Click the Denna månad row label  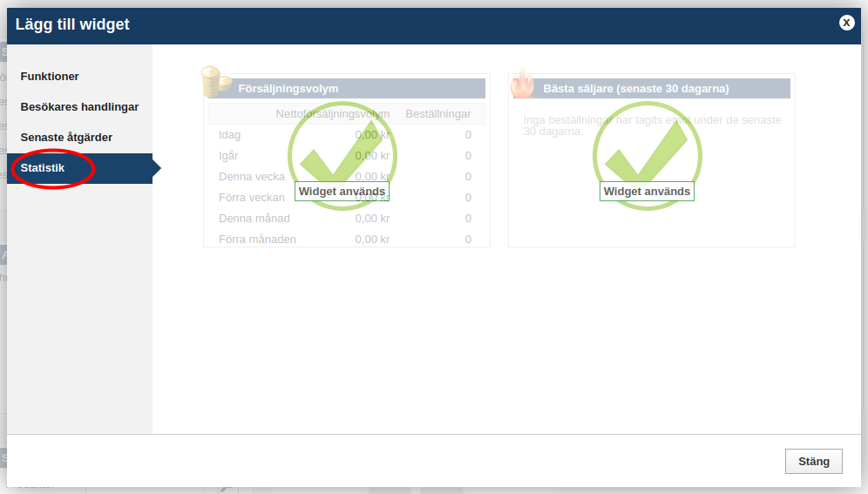click(x=254, y=219)
